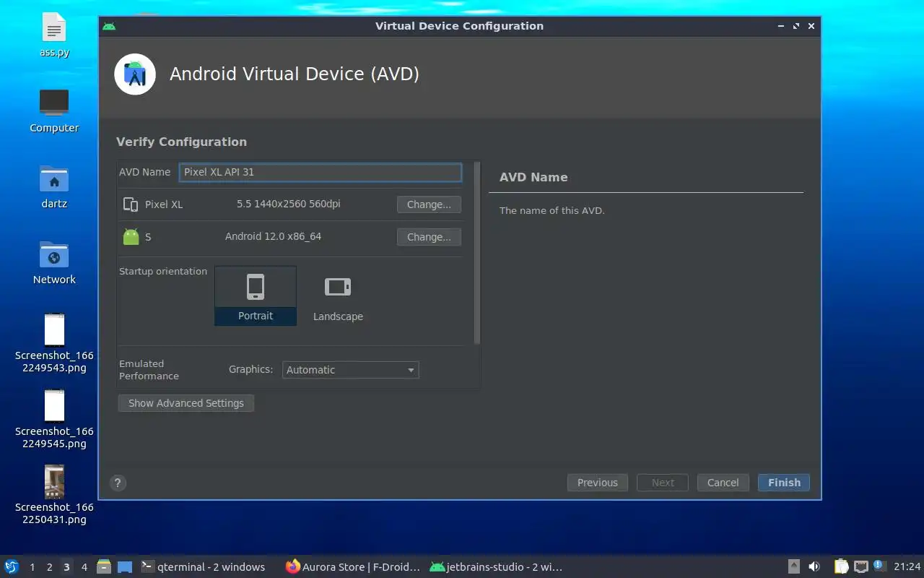Click the Android Studio logo in AVD header
This screenshot has height=578, width=924.
pyautogui.click(x=135, y=74)
